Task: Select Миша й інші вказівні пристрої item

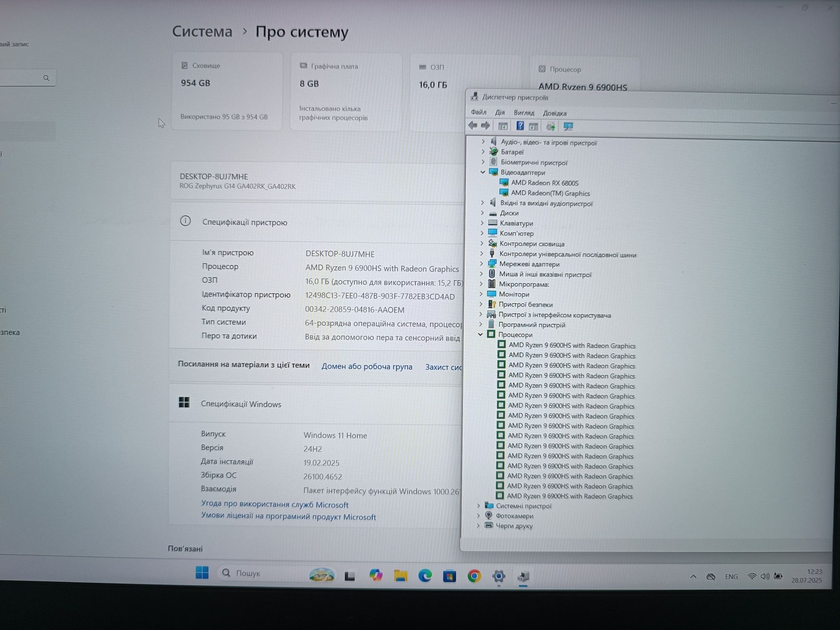Action: click(545, 274)
